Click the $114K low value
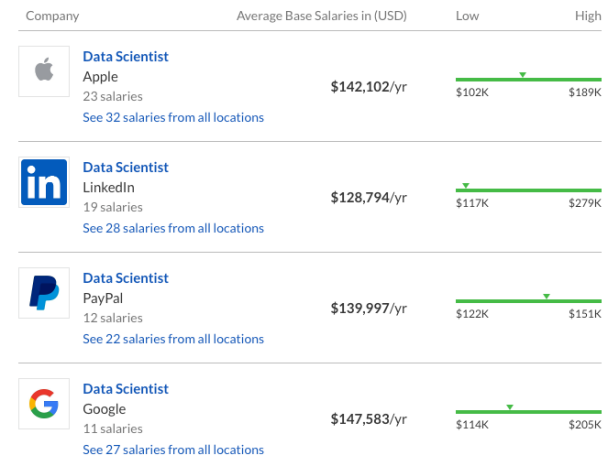 [472, 425]
